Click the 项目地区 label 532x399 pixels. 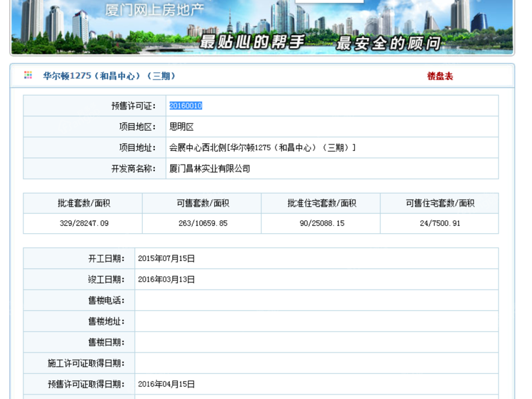pos(137,127)
